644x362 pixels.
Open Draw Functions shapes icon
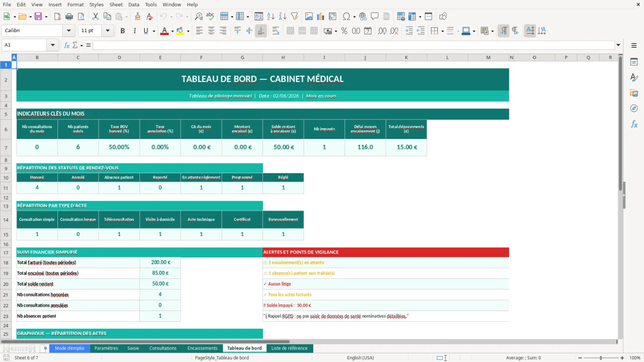tap(443, 17)
